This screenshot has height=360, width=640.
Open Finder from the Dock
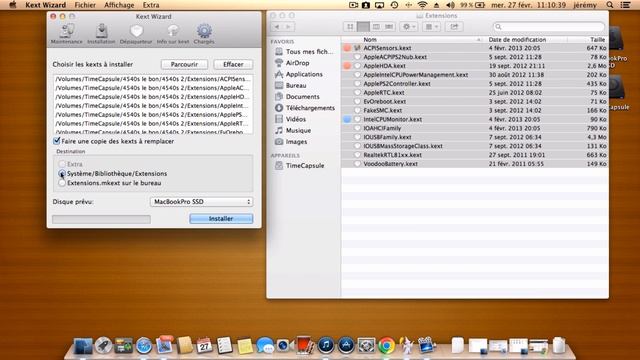point(83,345)
